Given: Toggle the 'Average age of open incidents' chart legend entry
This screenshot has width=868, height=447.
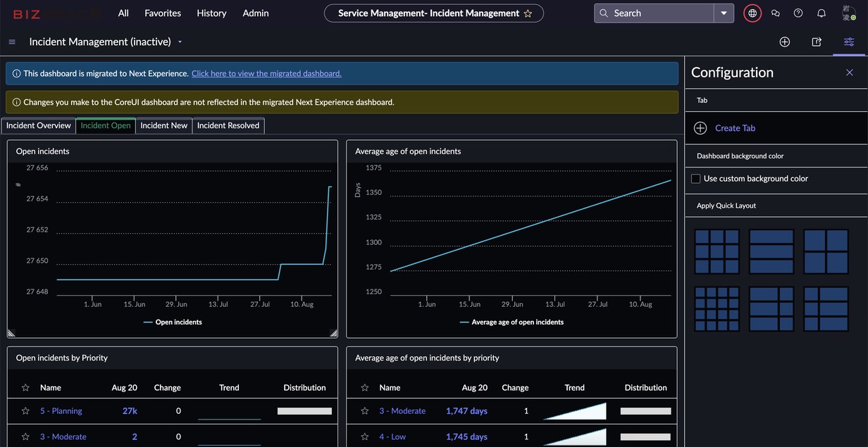Looking at the screenshot, I should 512,322.
